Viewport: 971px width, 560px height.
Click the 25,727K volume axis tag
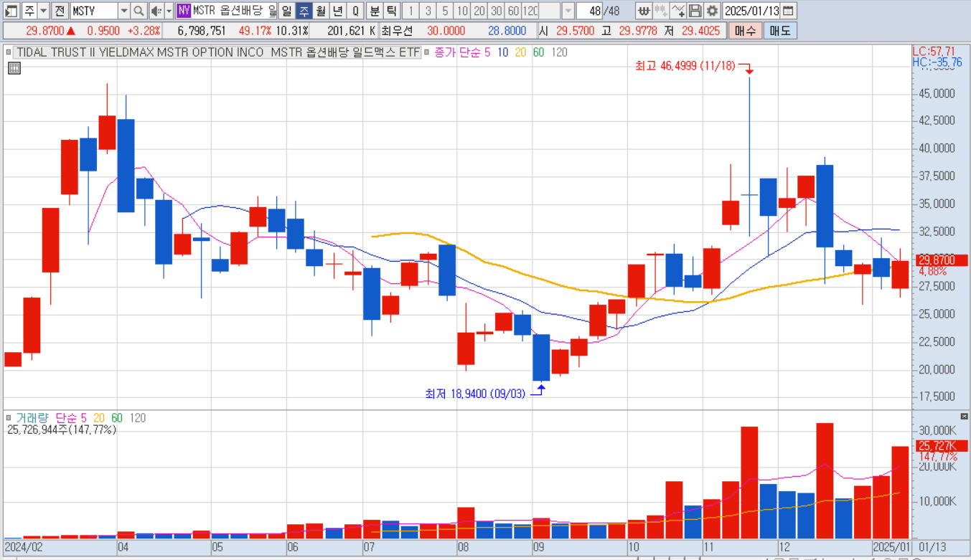pos(941,446)
